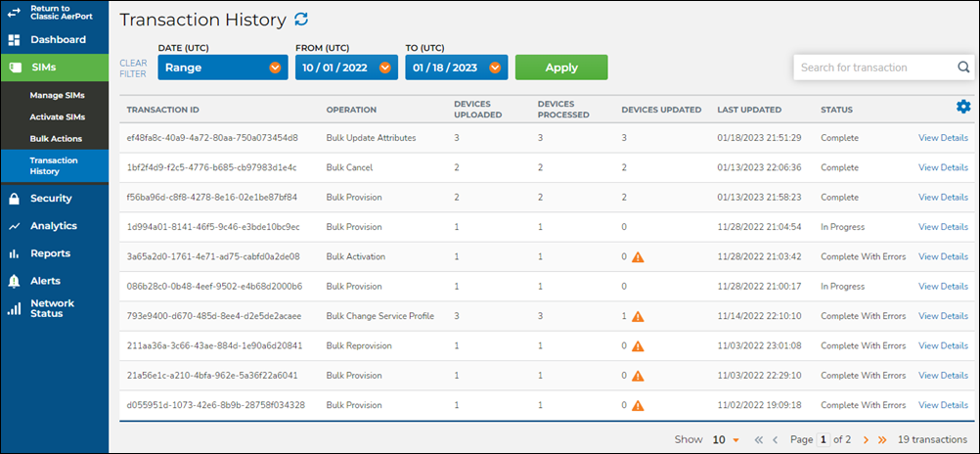This screenshot has width=980, height=454.
Task: Open the Date Range dropdown
Action: point(222,68)
